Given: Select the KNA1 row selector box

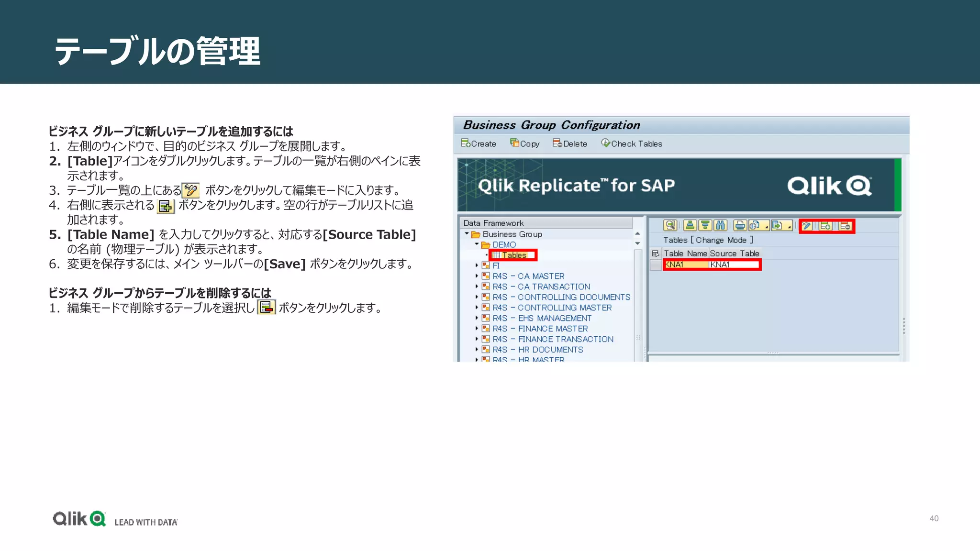Looking at the screenshot, I should pyautogui.click(x=656, y=265).
